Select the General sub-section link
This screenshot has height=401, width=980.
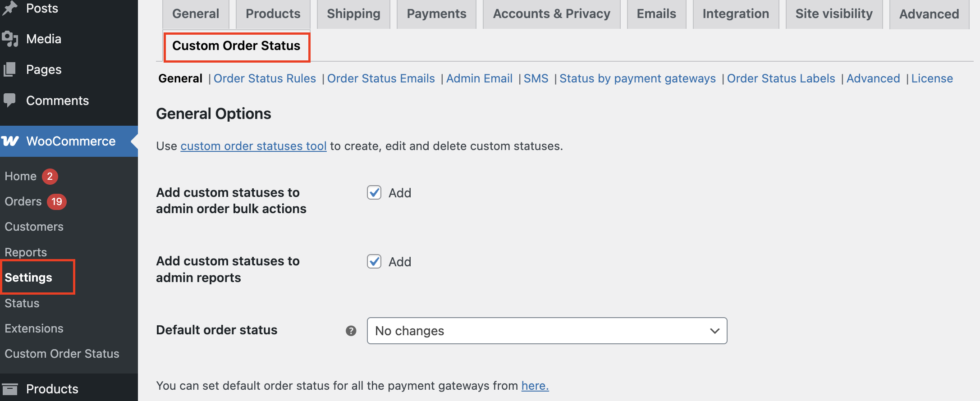180,78
